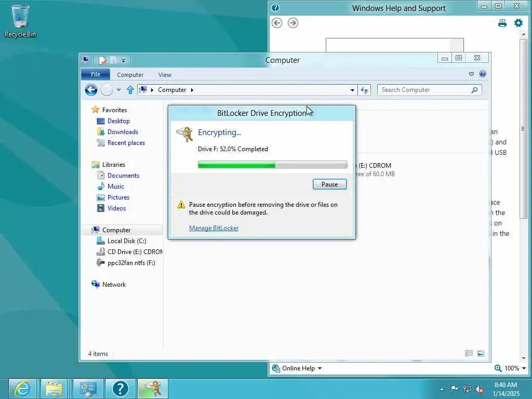The width and height of the screenshot is (532, 399).
Task: Expand the ribbon using the chevron
Action: point(471,74)
